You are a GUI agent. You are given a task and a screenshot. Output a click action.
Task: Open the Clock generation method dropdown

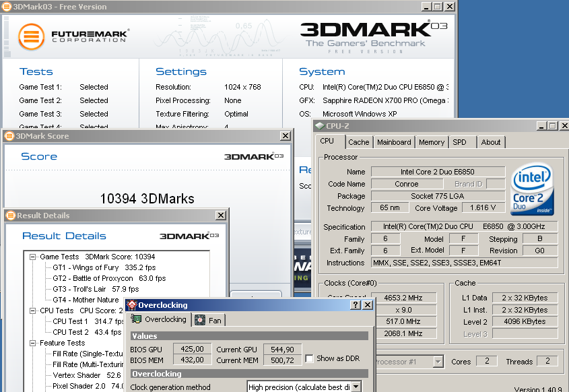point(356,387)
